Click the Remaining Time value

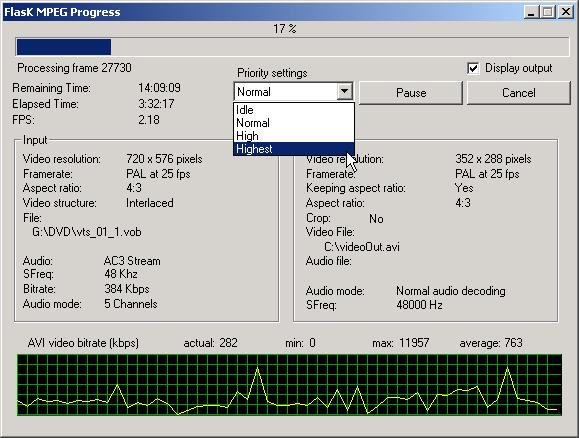160,88
